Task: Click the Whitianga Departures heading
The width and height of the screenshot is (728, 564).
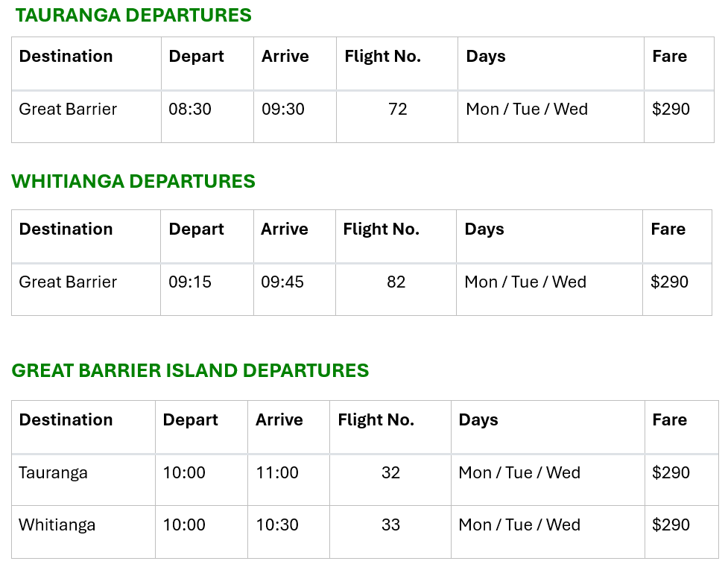Action: [x=133, y=181]
